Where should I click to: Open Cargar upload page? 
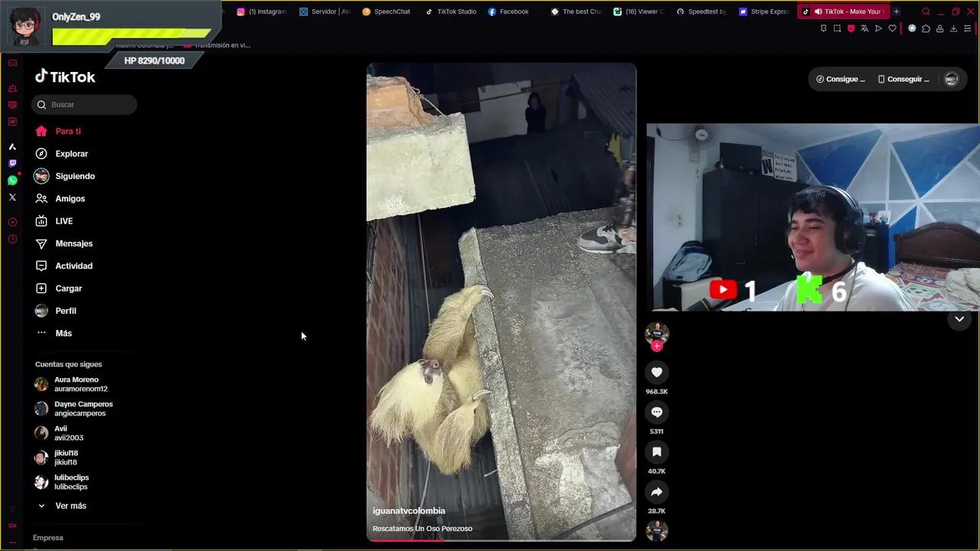[x=58, y=289]
